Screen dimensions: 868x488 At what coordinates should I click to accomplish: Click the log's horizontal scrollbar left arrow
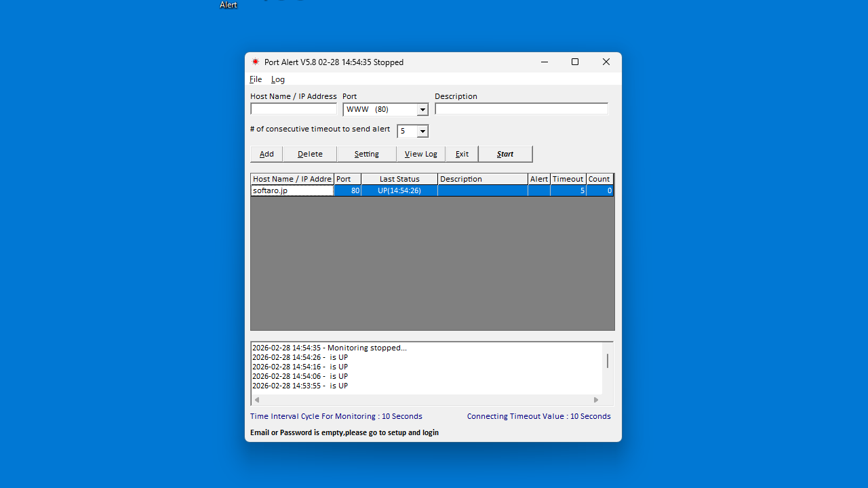[256, 400]
